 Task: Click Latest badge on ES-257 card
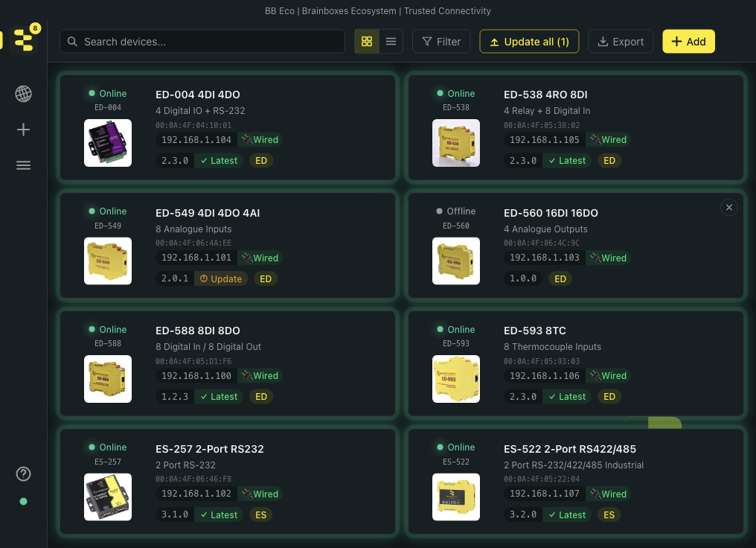219,514
